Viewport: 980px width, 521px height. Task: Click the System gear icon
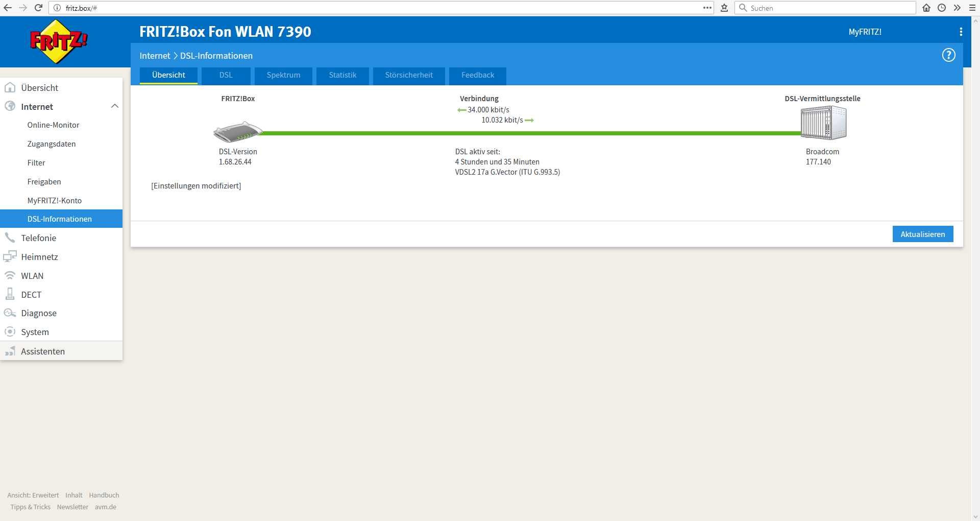10,331
